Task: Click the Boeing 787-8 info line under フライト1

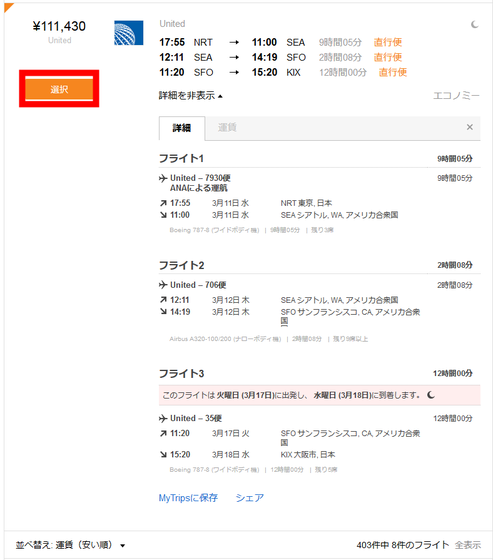Action: point(252,230)
